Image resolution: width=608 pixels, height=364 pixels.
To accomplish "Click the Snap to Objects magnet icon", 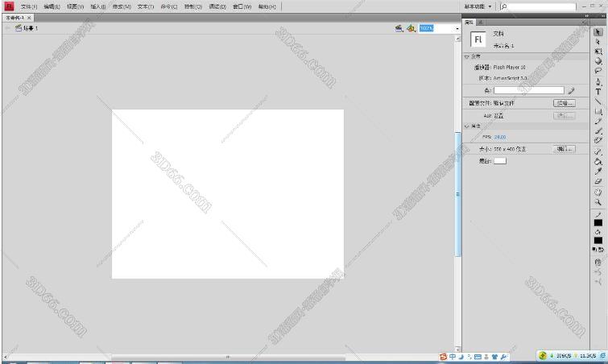I will [598, 263].
